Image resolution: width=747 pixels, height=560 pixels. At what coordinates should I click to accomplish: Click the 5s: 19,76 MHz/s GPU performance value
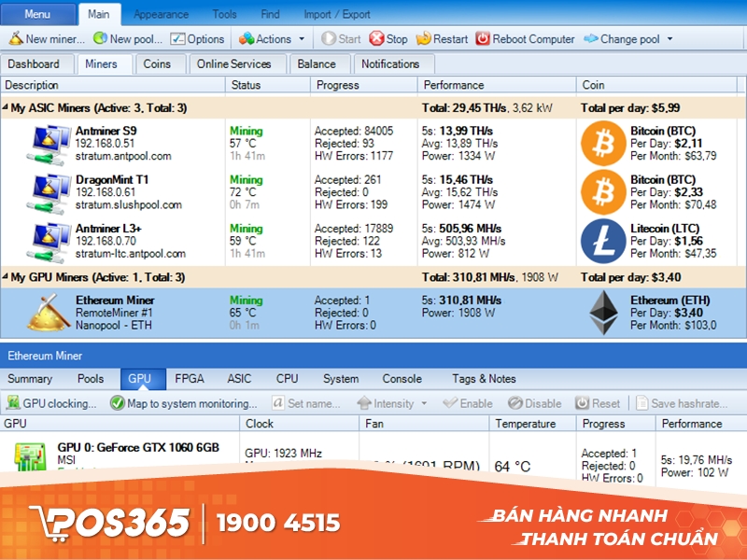coord(696,459)
